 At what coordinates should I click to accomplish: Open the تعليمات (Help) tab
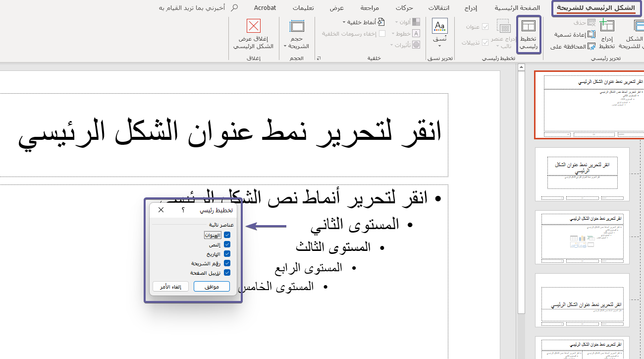[303, 8]
